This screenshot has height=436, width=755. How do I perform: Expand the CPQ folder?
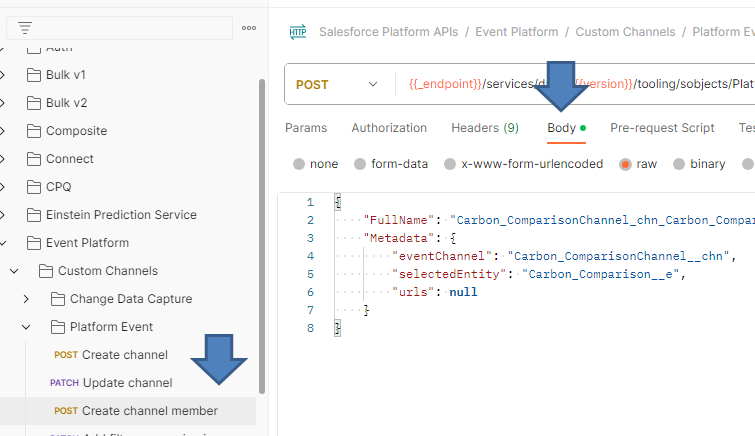[x=2, y=186]
